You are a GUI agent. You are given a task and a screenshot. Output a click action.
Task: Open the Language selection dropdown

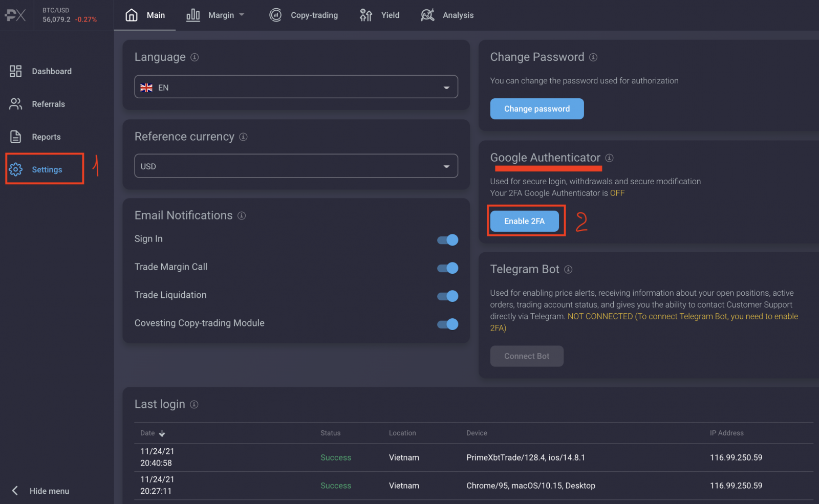[x=296, y=87]
